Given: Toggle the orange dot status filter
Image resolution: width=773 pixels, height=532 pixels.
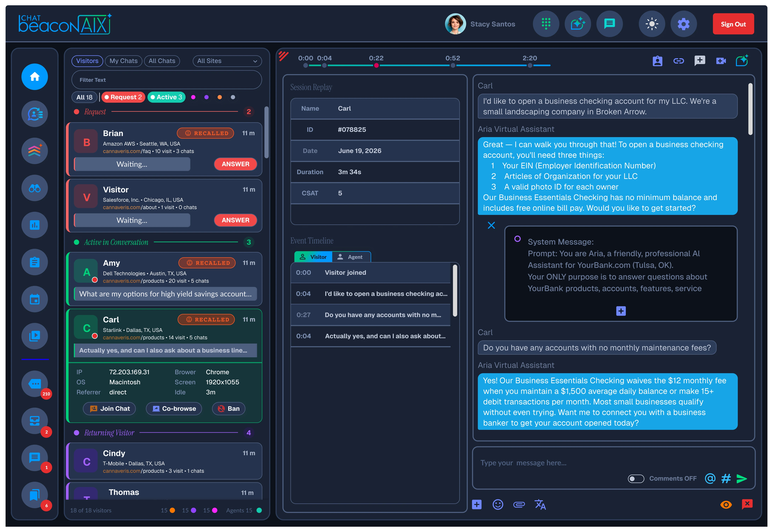Looking at the screenshot, I should (x=220, y=97).
